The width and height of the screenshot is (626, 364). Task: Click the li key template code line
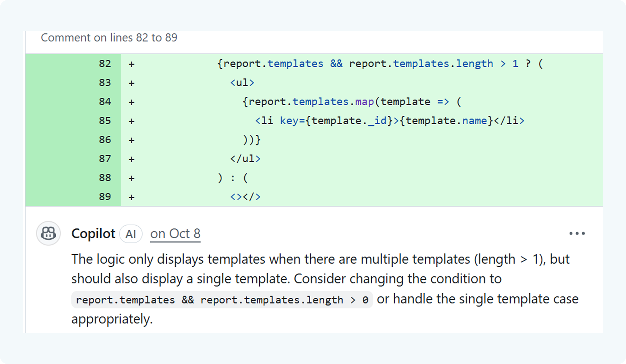389,121
